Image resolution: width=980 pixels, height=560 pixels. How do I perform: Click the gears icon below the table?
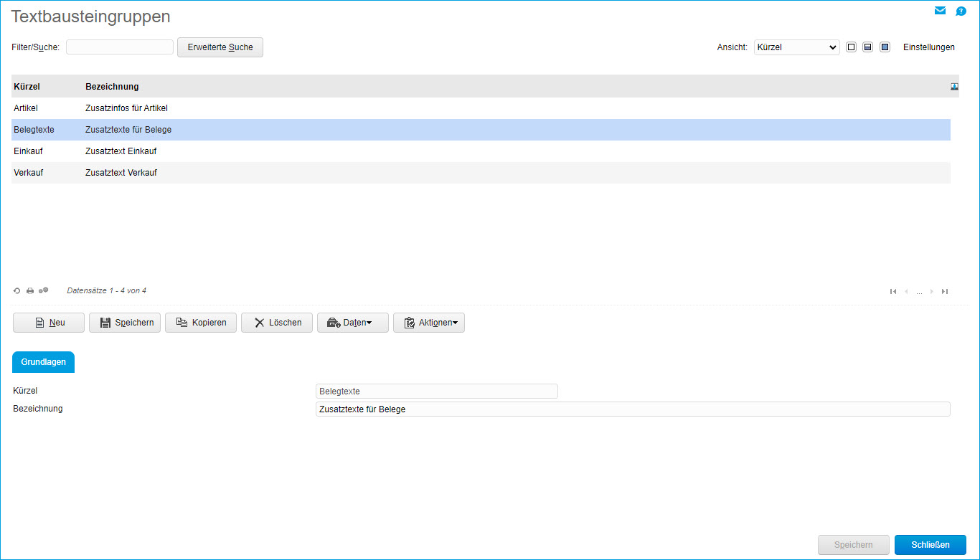tap(44, 290)
